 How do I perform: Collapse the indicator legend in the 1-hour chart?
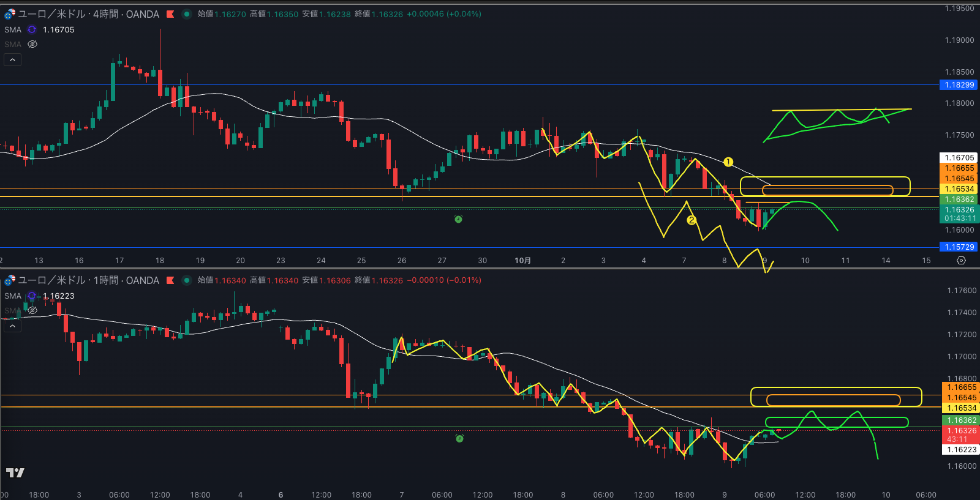(x=12, y=326)
